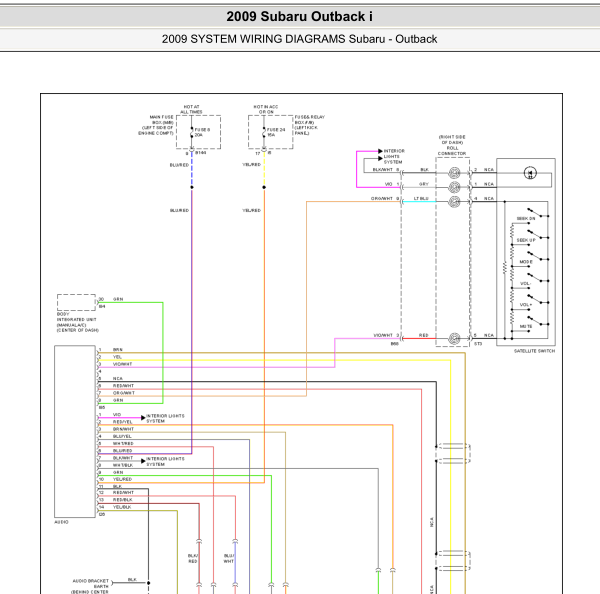
Task: Click the "HOT IN ACC OR ON" label
Action: (266, 109)
